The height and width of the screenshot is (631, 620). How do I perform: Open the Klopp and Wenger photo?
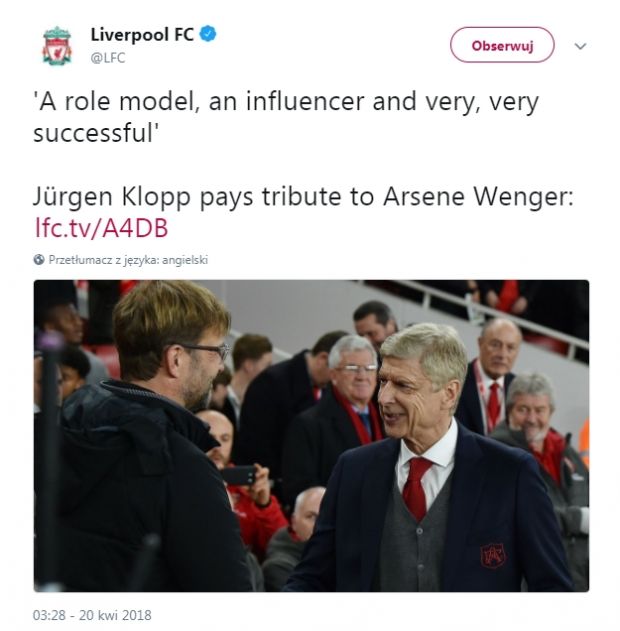(x=311, y=435)
